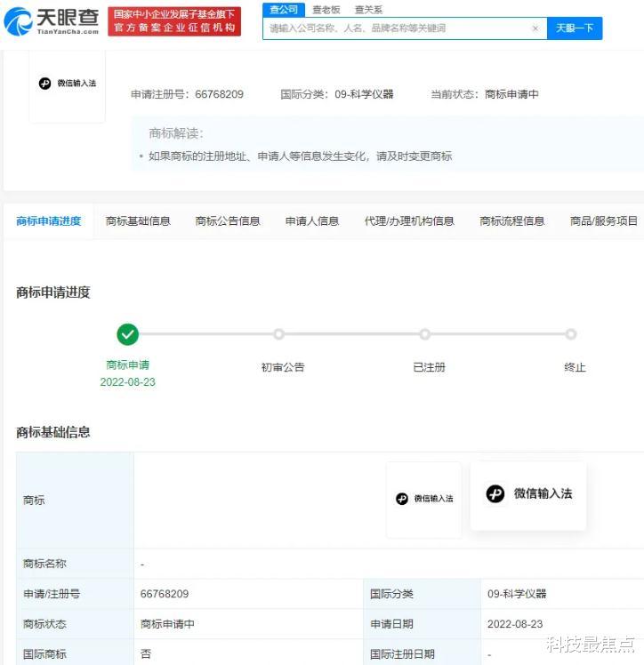Image resolution: width=644 pixels, height=665 pixels.
Task: Switch to the 商品/服务项目 tab
Action: (603, 221)
